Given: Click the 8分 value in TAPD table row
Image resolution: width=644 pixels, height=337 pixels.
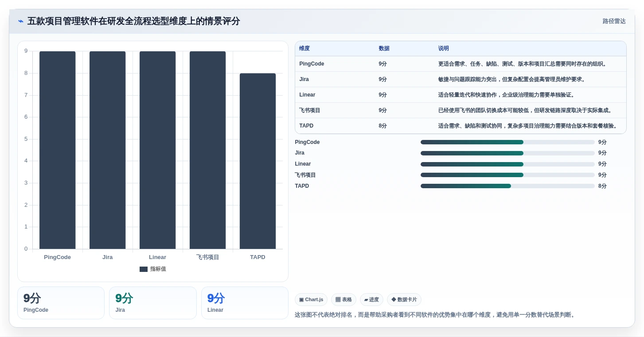Looking at the screenshot, I should pos(383,126).
